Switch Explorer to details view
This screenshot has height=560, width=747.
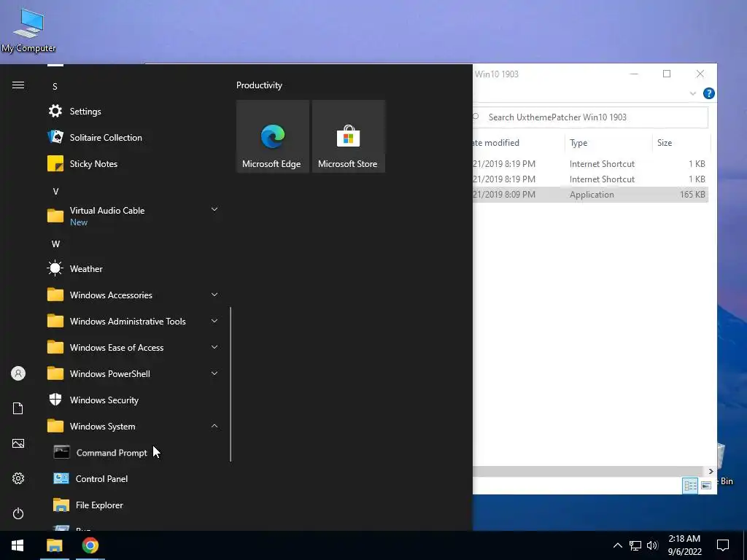click(x=690, y=486)
